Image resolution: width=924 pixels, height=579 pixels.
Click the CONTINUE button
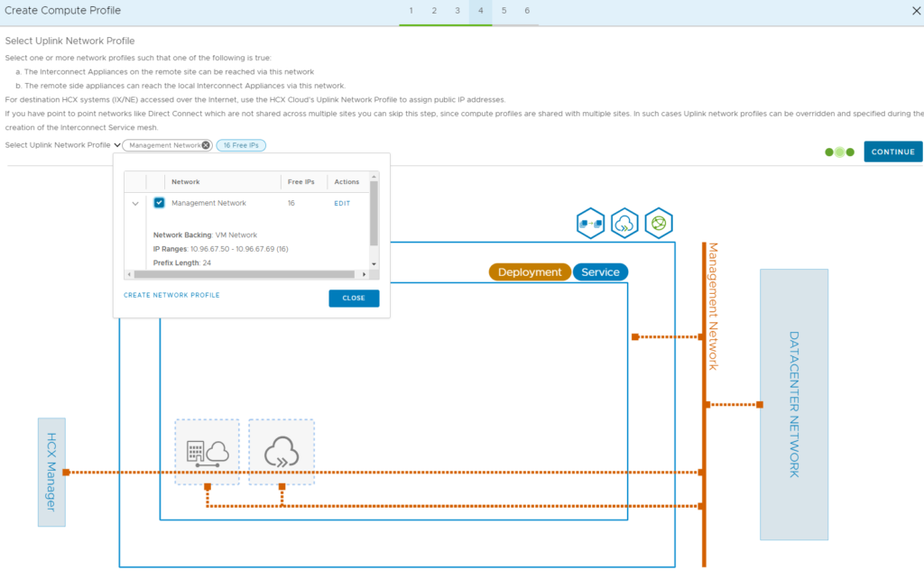tap(892, 152)
